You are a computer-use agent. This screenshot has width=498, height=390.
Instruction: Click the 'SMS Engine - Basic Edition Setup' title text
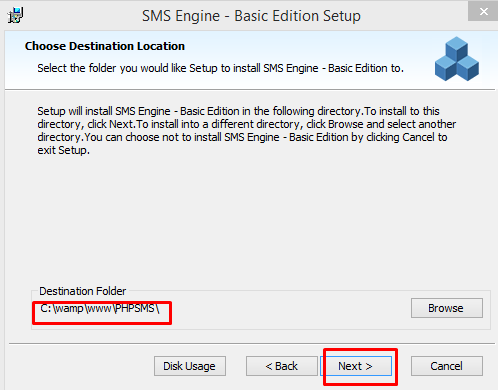(x=251, y=16)
